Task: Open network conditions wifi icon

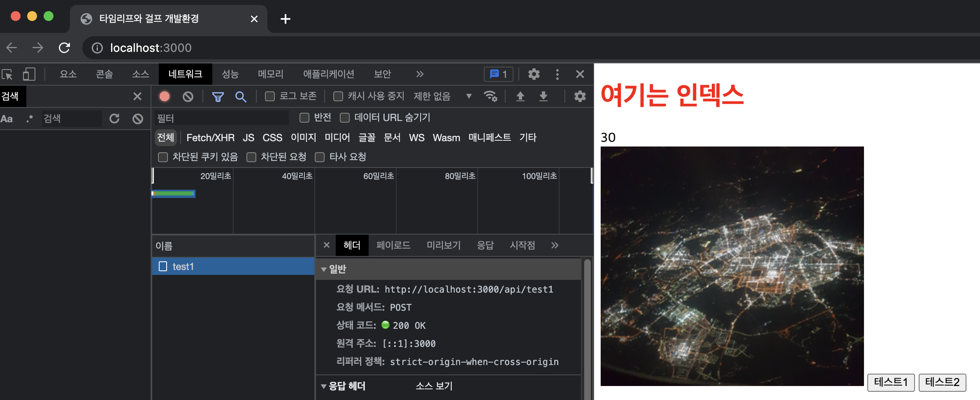Action: click(x=490, y=96)
